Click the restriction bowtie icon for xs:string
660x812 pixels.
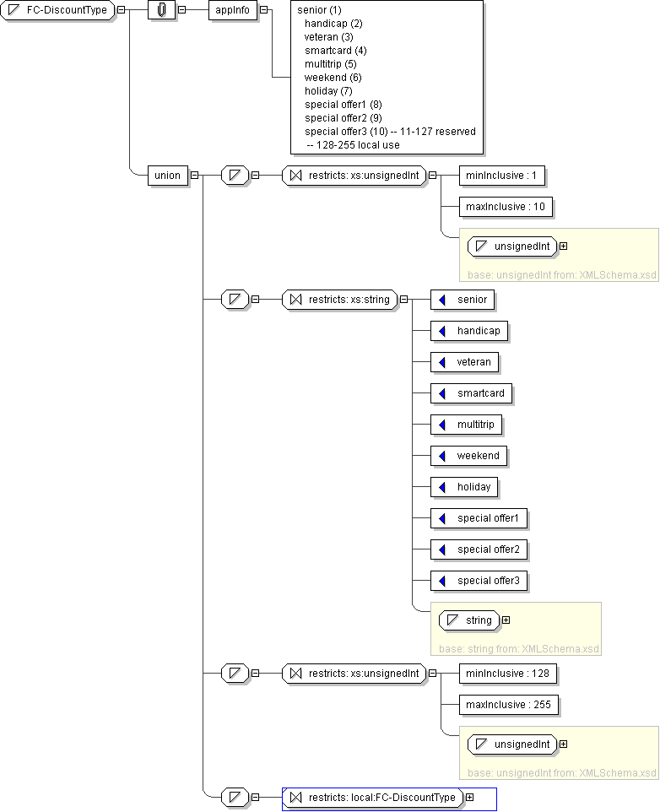[295, 299]
